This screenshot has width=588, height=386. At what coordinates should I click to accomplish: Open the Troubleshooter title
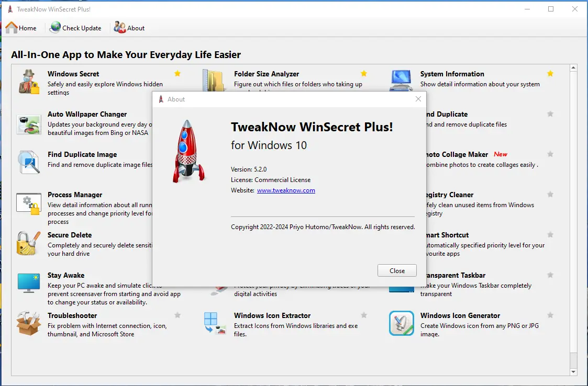pos(72,315)
